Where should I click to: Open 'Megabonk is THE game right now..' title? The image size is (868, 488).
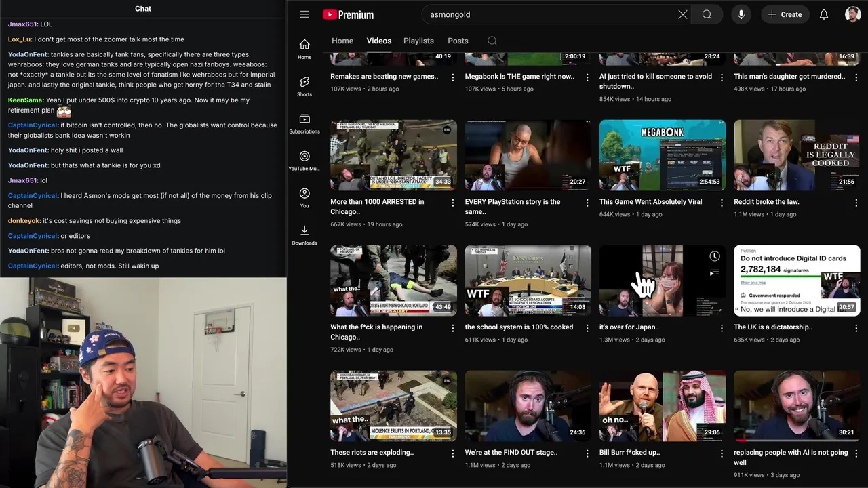click(x=519, y=77)
